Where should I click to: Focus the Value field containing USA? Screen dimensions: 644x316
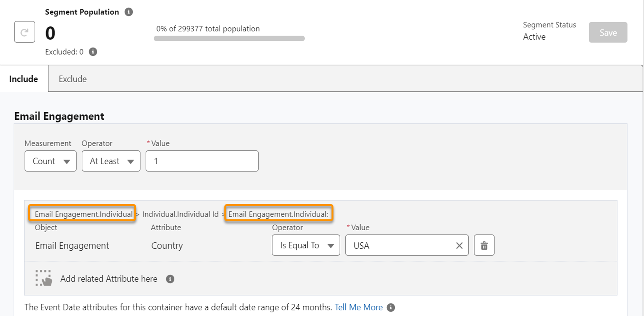407,245
